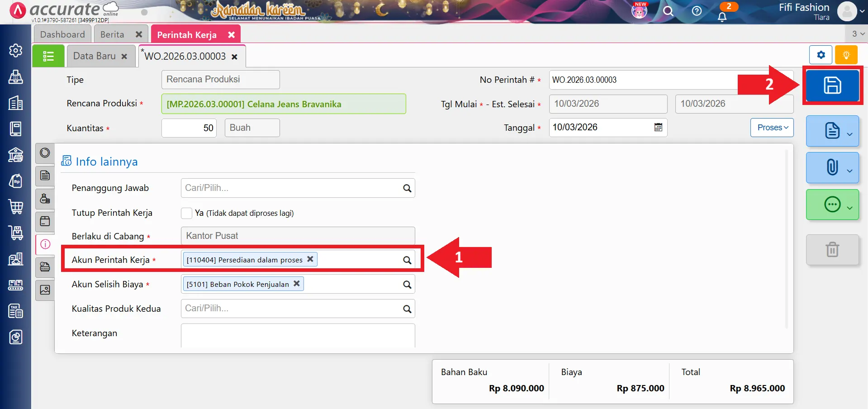This screenshot has width=868, height=409.
Task: Click the green list view button
Action: coord(48,56)
